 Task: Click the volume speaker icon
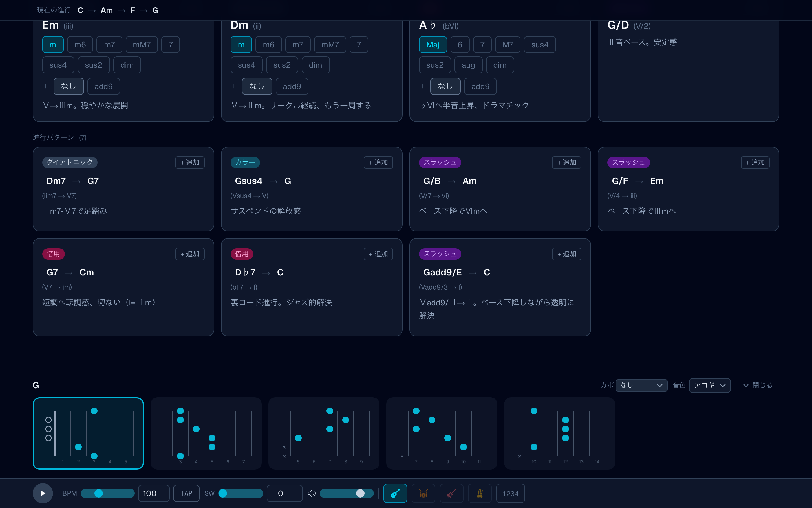(x=312, y=493)
